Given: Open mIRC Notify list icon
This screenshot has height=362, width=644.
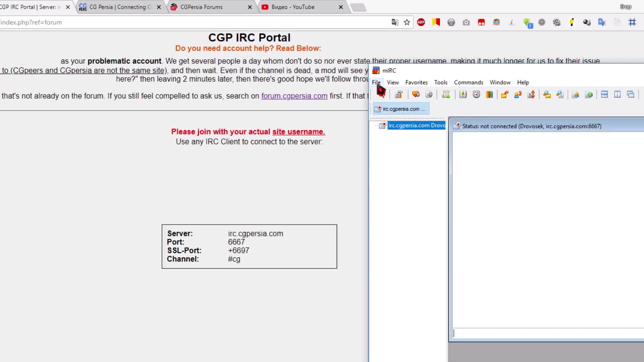Looking at the screenshot, I should (576, 95).
